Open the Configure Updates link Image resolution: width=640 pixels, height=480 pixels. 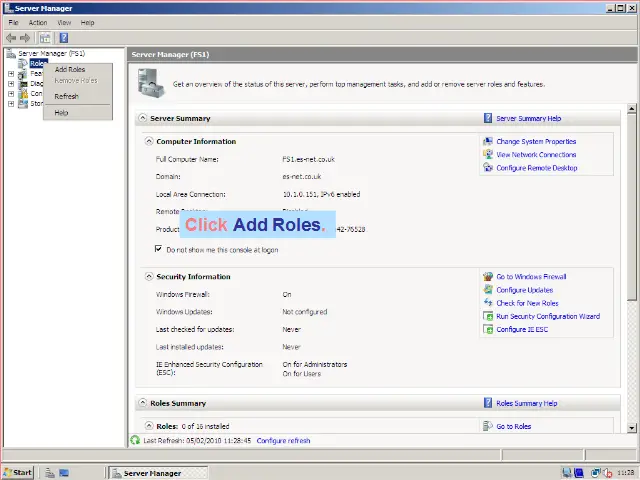(x=524, y=290)
